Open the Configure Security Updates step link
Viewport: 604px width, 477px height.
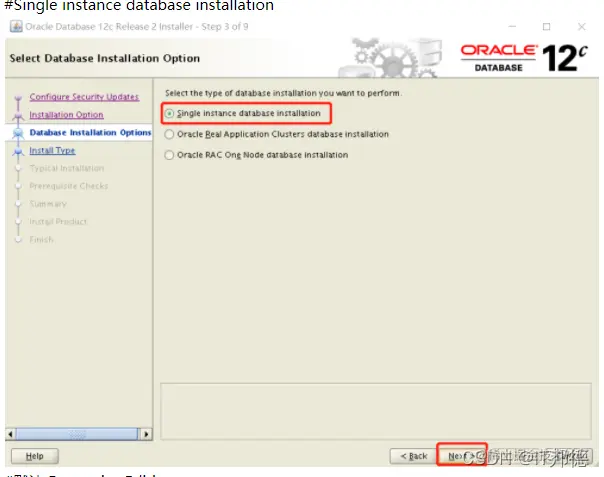(84, 97)
